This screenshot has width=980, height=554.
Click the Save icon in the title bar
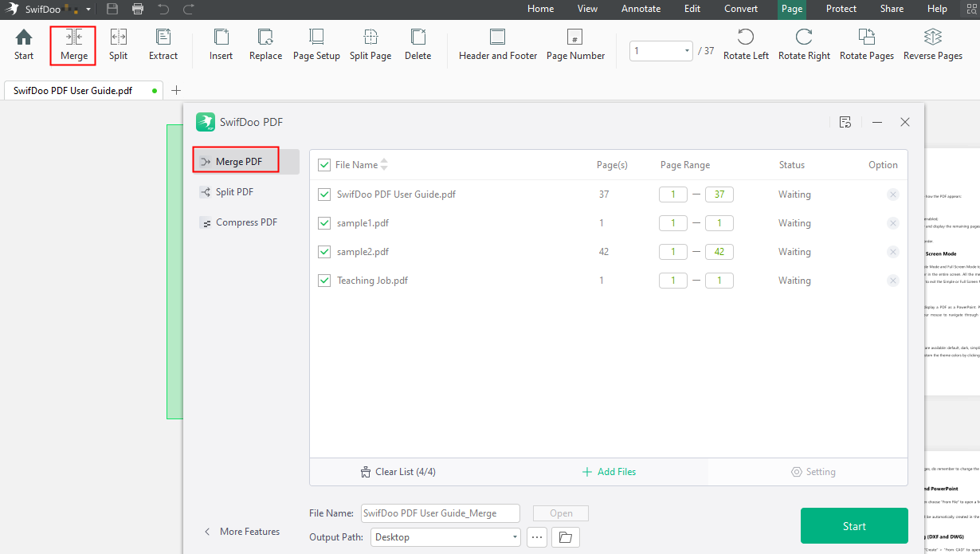[x=112, y=9]
